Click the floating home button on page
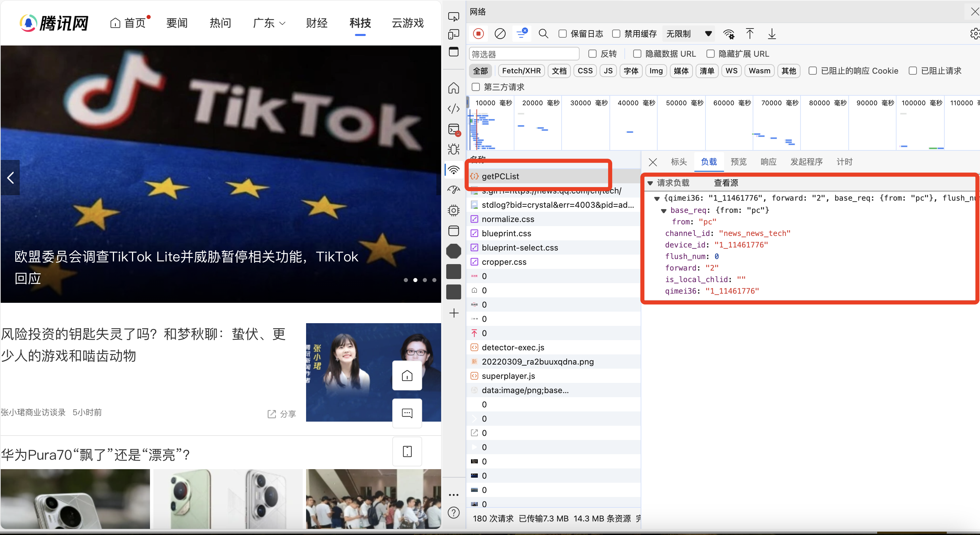The width and height of the screenshot is (980, 535). 407,375
